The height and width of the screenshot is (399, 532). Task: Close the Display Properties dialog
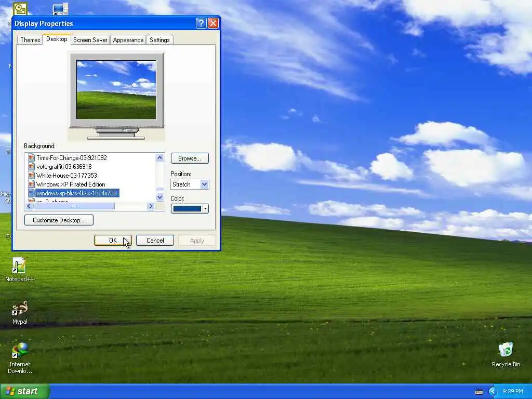[213, 23]
